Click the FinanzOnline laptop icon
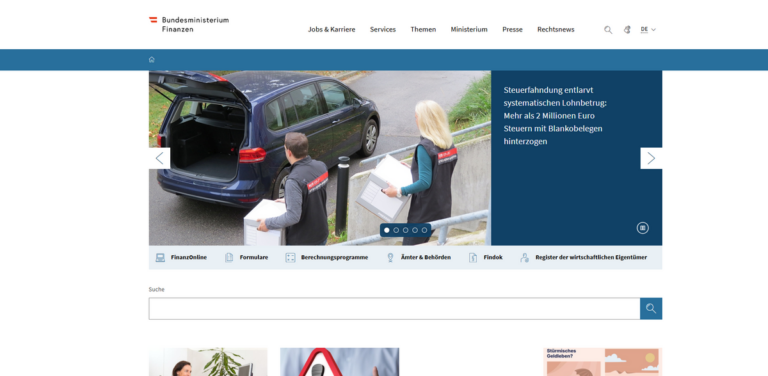This screenshot has height=376, width=768. (160, 258)
